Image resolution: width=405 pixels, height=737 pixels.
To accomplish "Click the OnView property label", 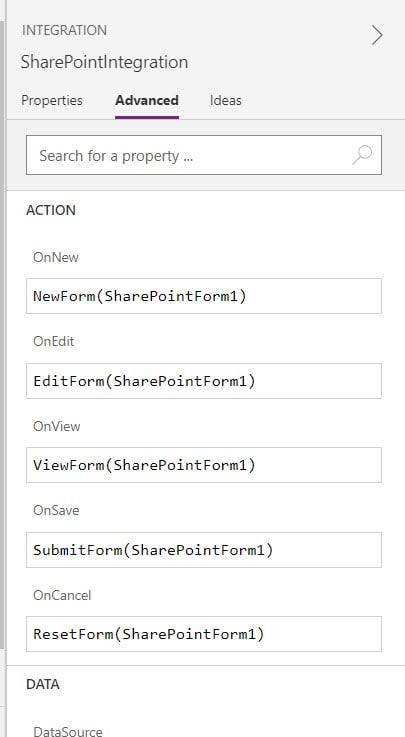I will (x=56, y=426).
